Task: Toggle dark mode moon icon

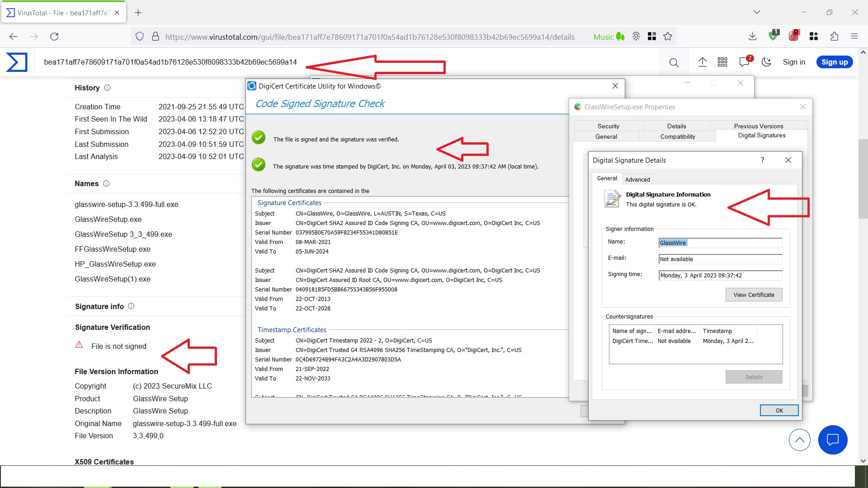Action: (x=766, y=62)
